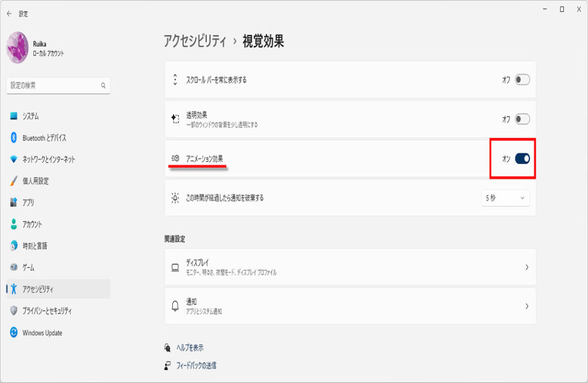Open the 5 秒 notification timeout dropdown

point(505,198)
